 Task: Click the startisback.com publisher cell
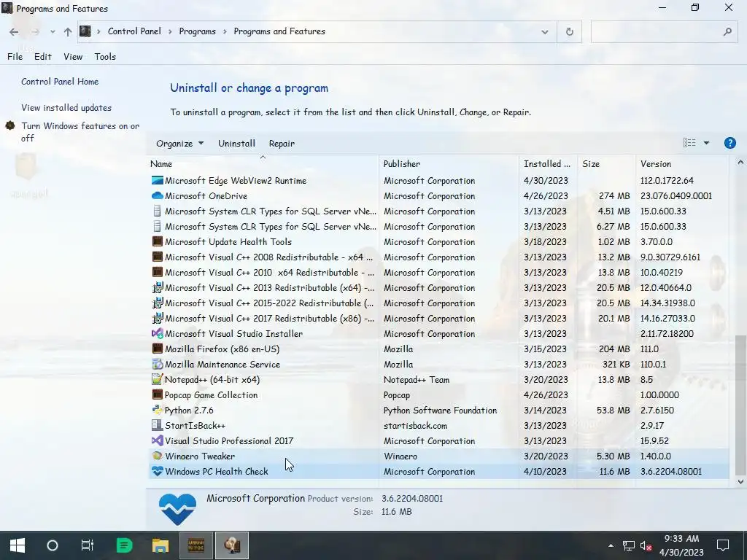point(415,426)
